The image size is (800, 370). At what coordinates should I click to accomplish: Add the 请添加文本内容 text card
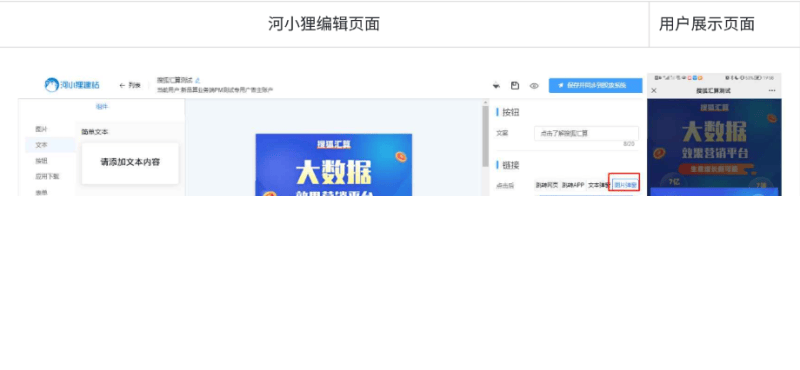pos(130,163)
